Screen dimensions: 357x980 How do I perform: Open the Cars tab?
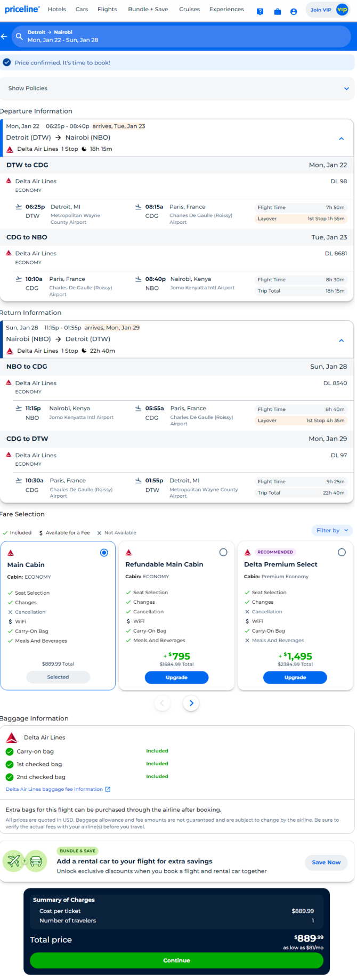point(82,9)
